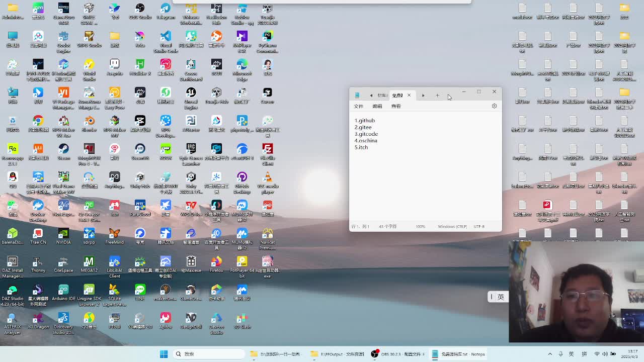Select HBuilder X desktop icon
Viewport: 644px width, 362px height.
click(140, 68)
